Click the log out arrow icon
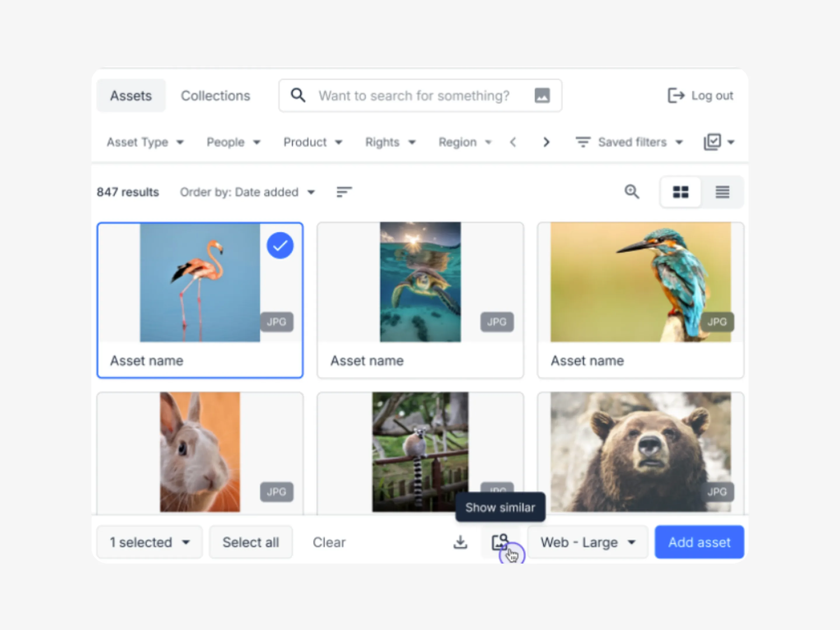This screenshot has height=630, width=840. [676, 96]
